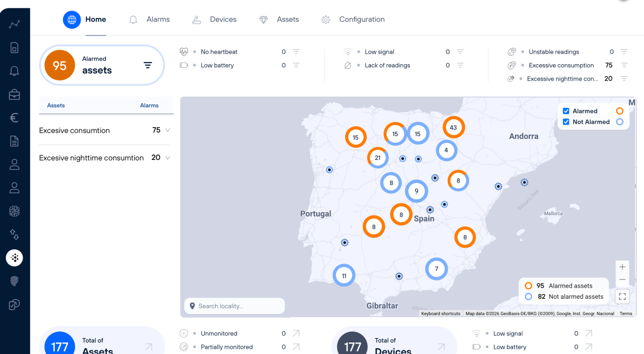This screenshot has height=354, width=644.
Task: Zoom out on the map
Action: (622, 279)
